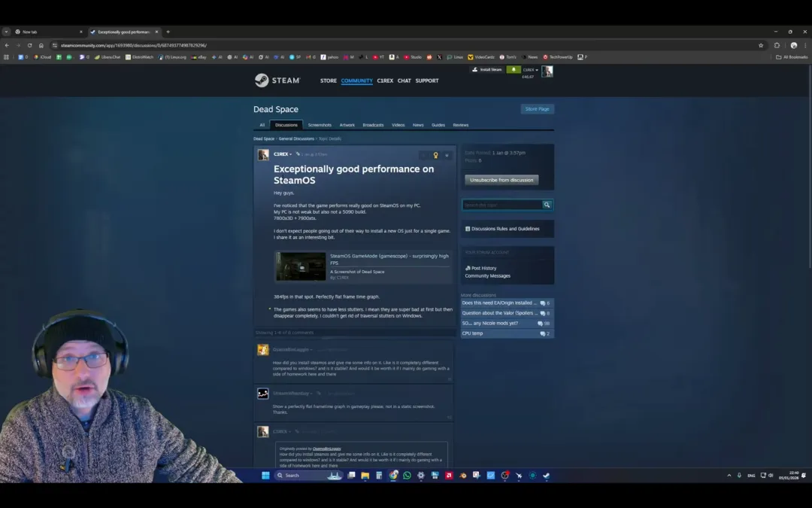The width and height of the screenshot is (812, 508).
Task: Open the SUPPORT menu item
Action: click(427, 81)
